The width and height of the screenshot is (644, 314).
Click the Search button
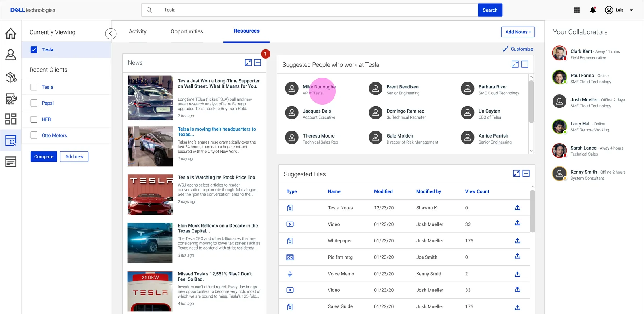coord(490,10)
